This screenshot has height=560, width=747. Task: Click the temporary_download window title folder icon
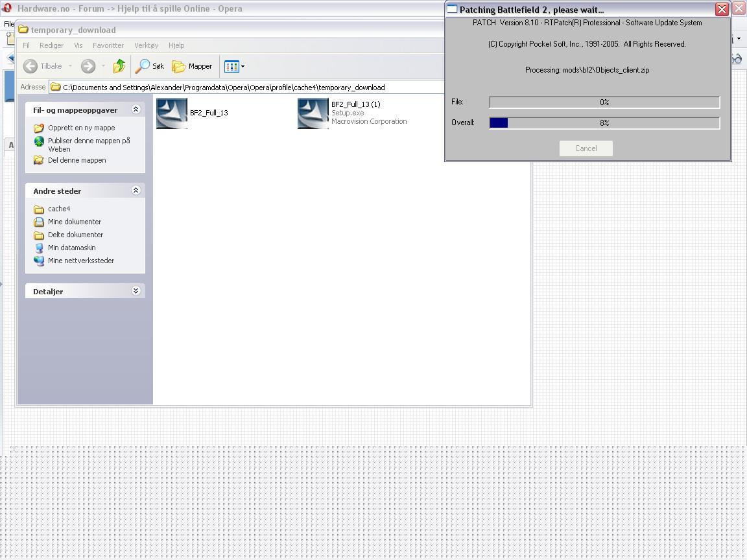pos(23,30)
